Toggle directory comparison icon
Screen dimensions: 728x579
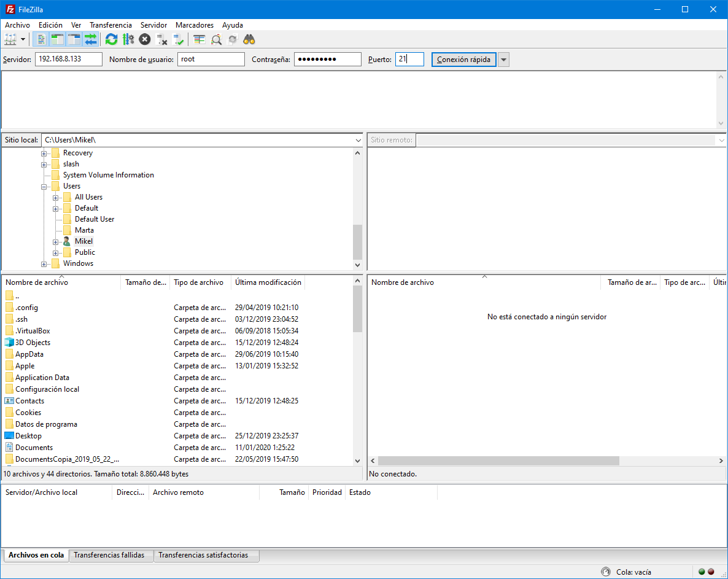click(x=216, y=39)
